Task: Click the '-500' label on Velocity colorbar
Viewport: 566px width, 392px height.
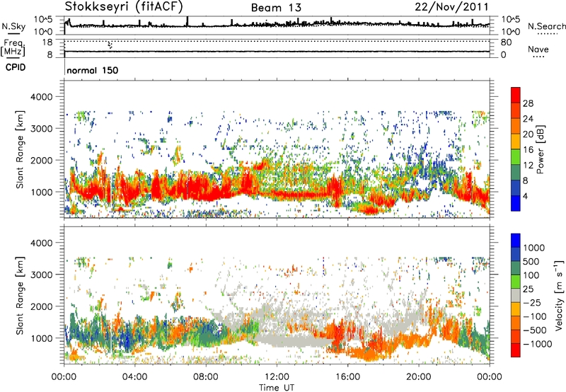Action: pos(534,330)
